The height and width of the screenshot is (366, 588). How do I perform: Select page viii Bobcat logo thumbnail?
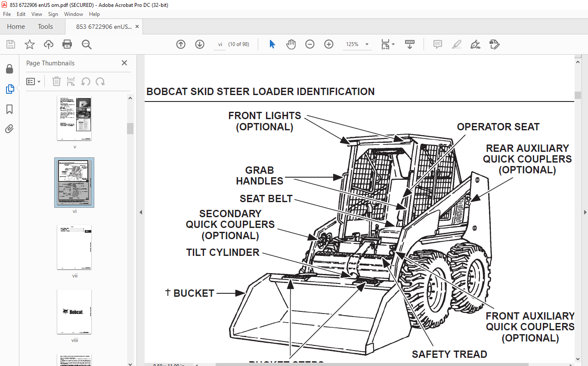point(74,312)
